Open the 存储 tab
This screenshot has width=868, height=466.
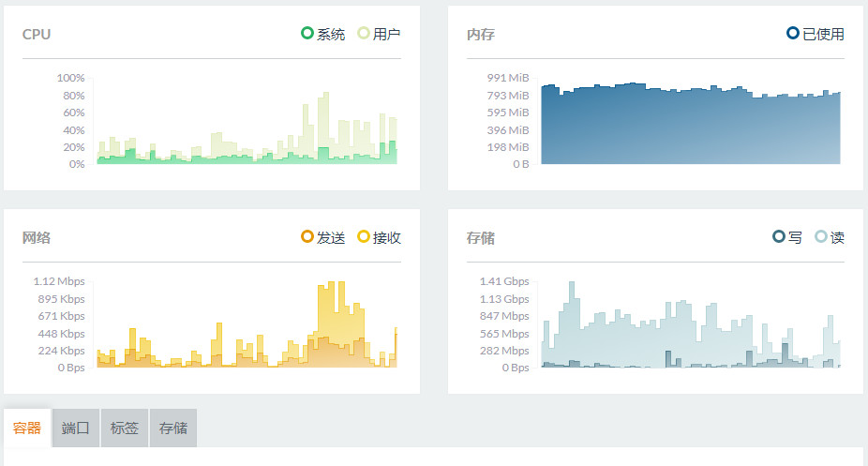(173, 428)
